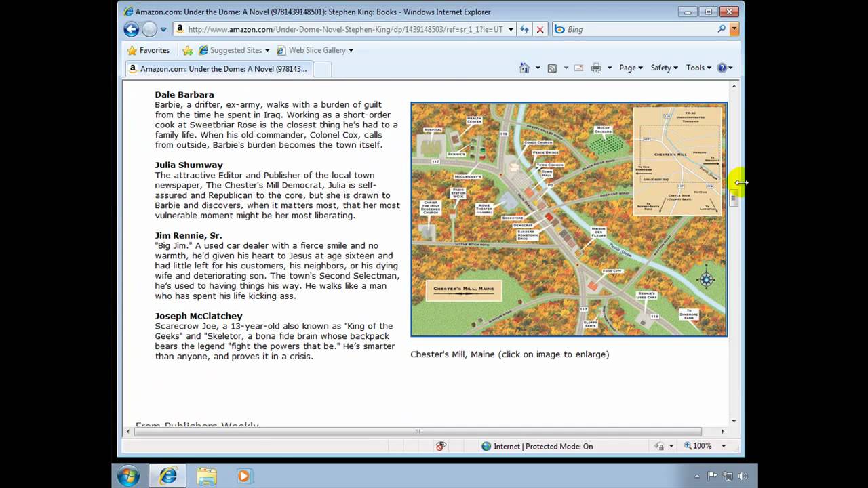Click the vertical scrollbar down arrow
Viewport: 868px width, 488px height.
coord(734,421)
